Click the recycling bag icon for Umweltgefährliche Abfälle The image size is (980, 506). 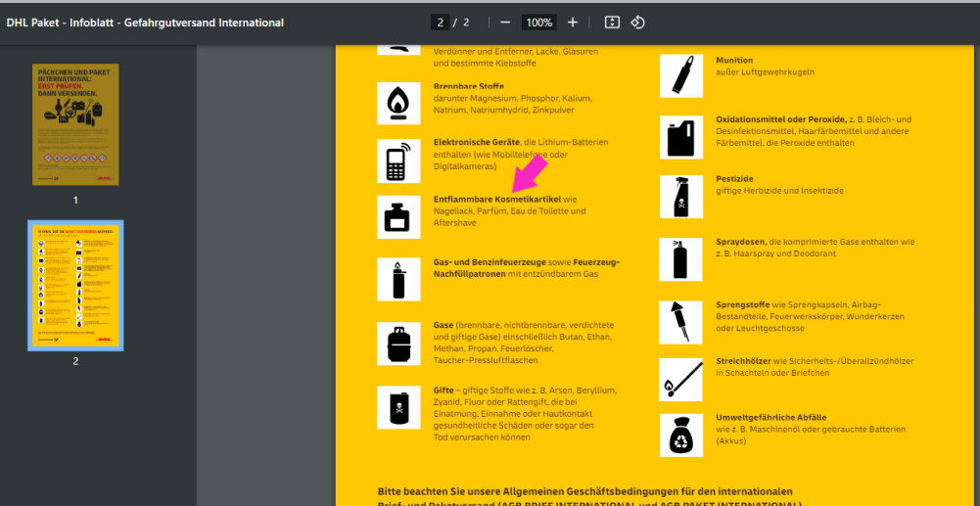(681, 435)
